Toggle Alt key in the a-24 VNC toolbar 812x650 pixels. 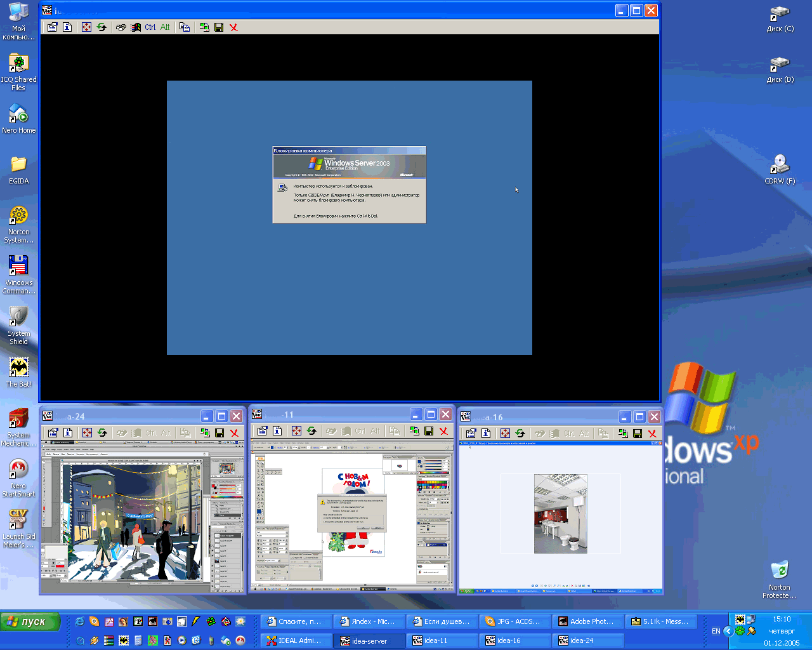(166, 433)
